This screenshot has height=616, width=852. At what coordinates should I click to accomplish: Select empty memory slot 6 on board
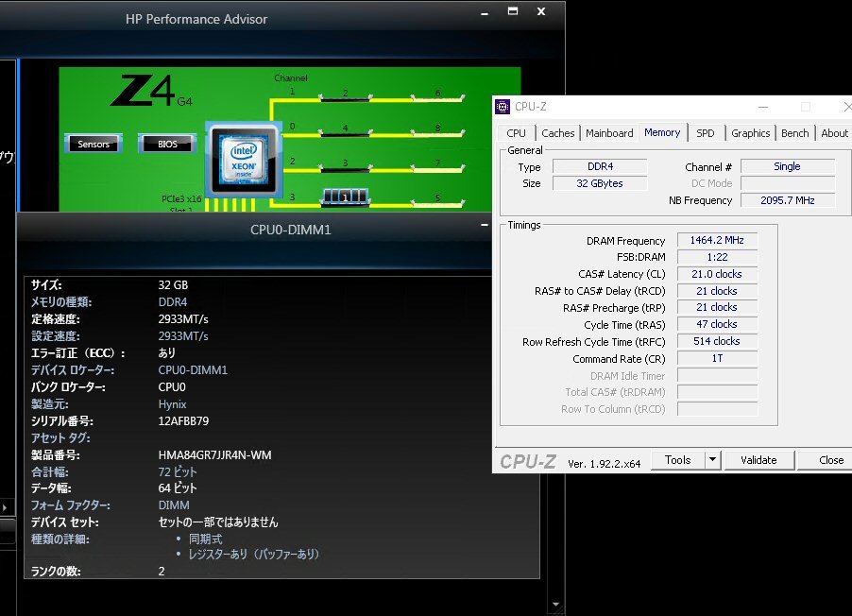438,96
